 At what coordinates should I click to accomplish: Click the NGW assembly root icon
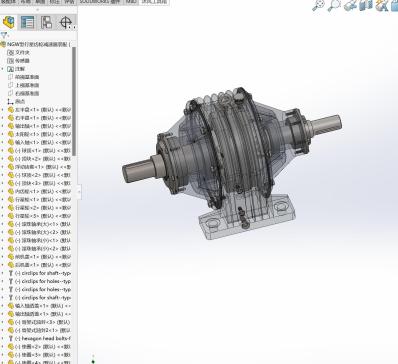pyautogui.click(x=3, y=44)
